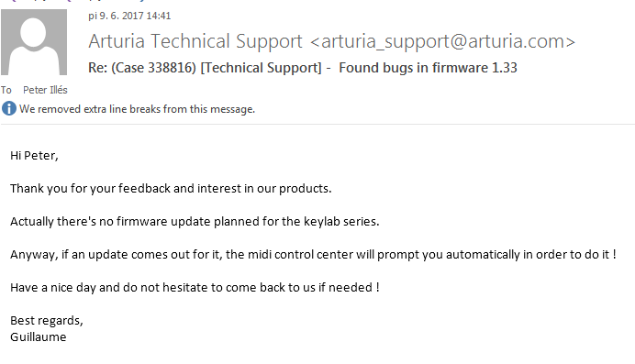Viewport: 635px width, 364px height.
Task: Click the blue information icon in info bar
Action: click(x=9, y=109)
